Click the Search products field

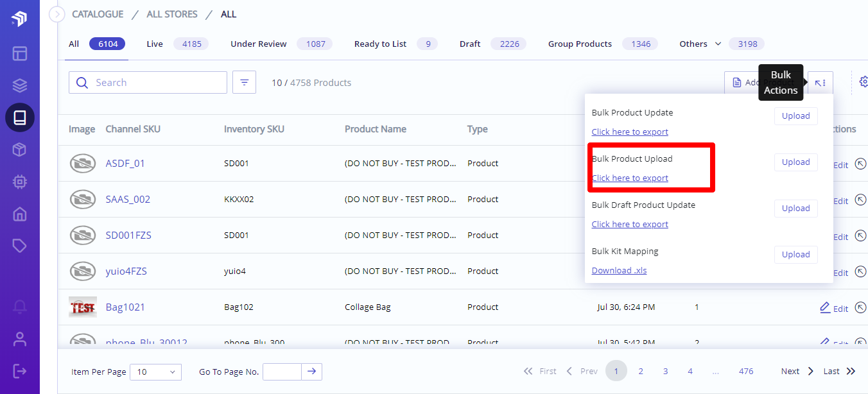pyautogui.click(x=148, y=82)
